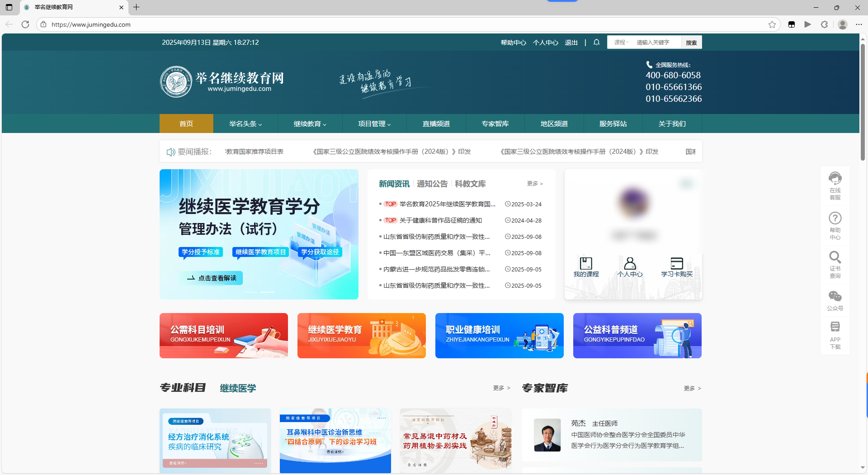Viewport: 868px width, 475px height.
Task: Log out via the 退出 link
Action: pos(571,43)
